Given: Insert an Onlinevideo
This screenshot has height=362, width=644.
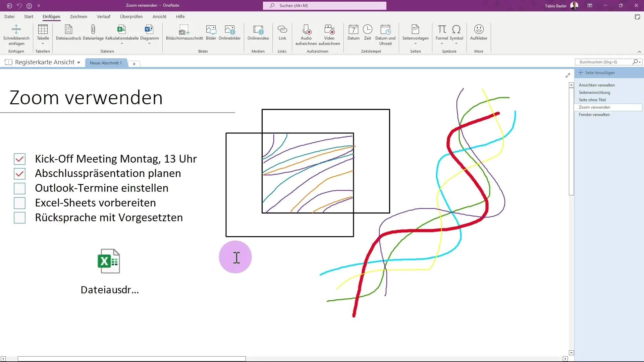Looking at the screenshot, I should click(258, 29).
